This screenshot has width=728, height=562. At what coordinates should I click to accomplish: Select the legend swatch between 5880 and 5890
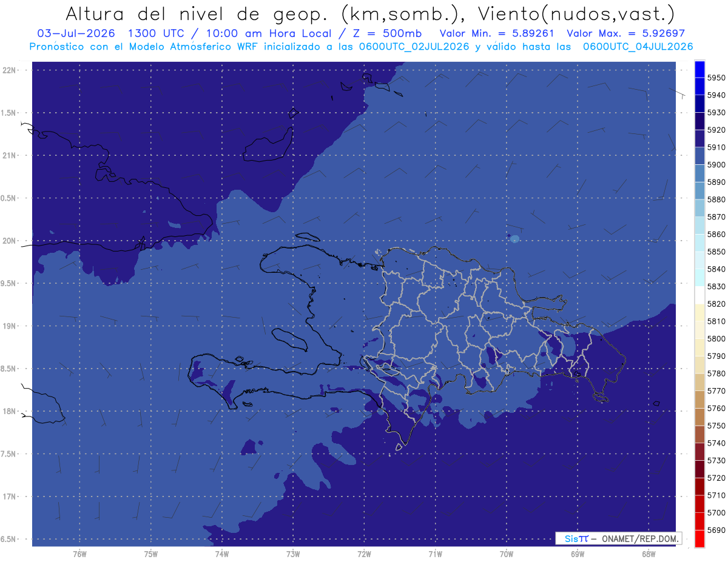pyautogui.click(x=699, y=191)
